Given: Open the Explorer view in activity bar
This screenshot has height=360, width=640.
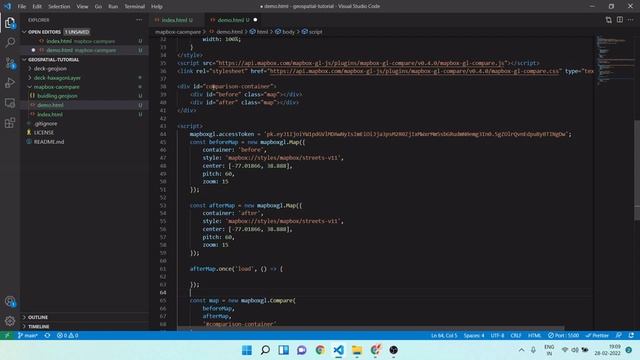Looking at the screenshot, I should pyautogui.click(x=10, y=23).
